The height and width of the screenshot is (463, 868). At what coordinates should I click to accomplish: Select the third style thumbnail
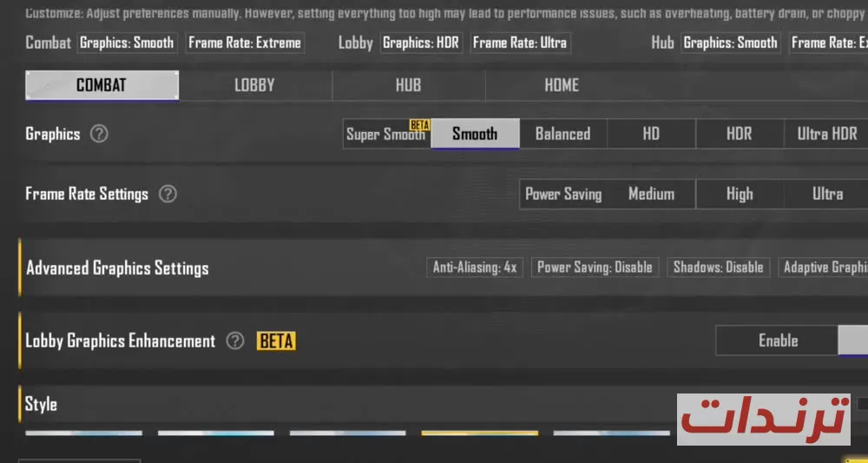coord(348,433)
